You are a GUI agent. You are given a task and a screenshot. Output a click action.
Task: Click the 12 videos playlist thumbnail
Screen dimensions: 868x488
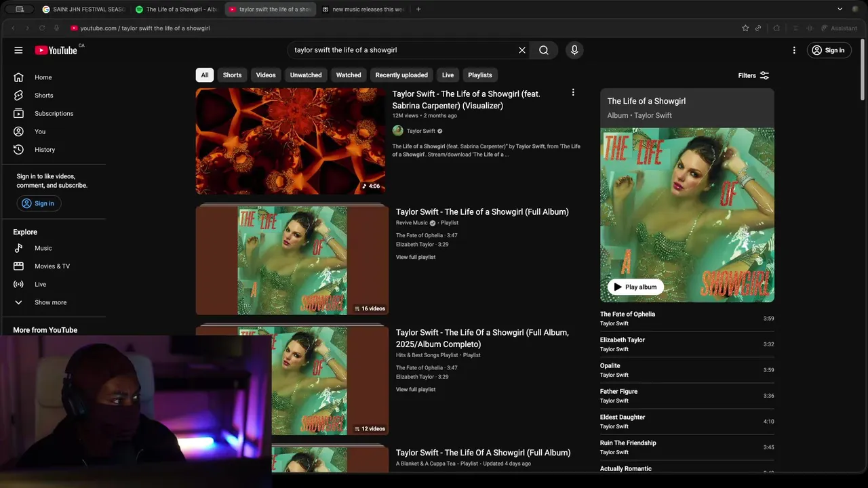click(x=330, y=381)
